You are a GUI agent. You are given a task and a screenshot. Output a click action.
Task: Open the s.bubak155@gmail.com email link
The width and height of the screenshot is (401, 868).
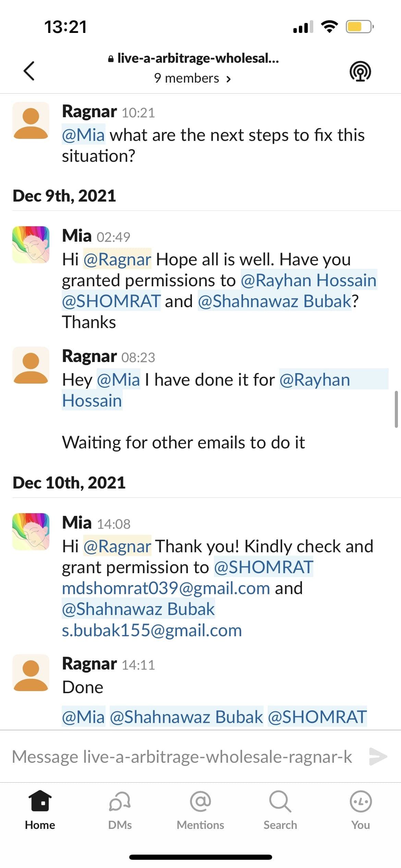(152, 630)
